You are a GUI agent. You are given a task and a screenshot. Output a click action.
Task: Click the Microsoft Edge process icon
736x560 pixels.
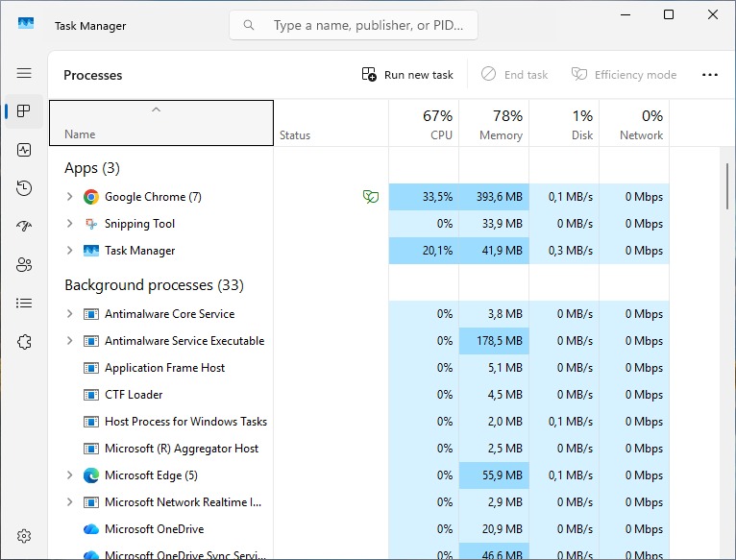point(91,475)
